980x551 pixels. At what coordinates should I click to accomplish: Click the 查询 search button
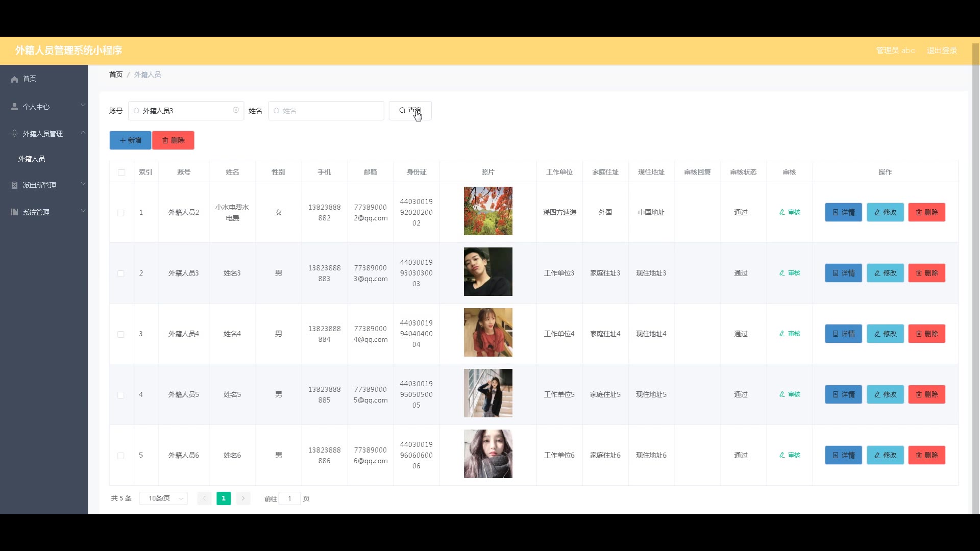click(410, 111)
